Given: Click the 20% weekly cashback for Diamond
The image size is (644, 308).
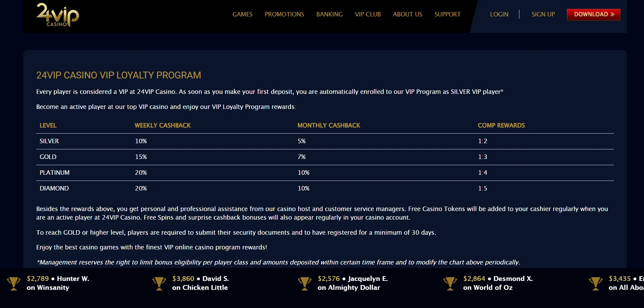Looking at the screenshot, I should [x=141, y=188].
